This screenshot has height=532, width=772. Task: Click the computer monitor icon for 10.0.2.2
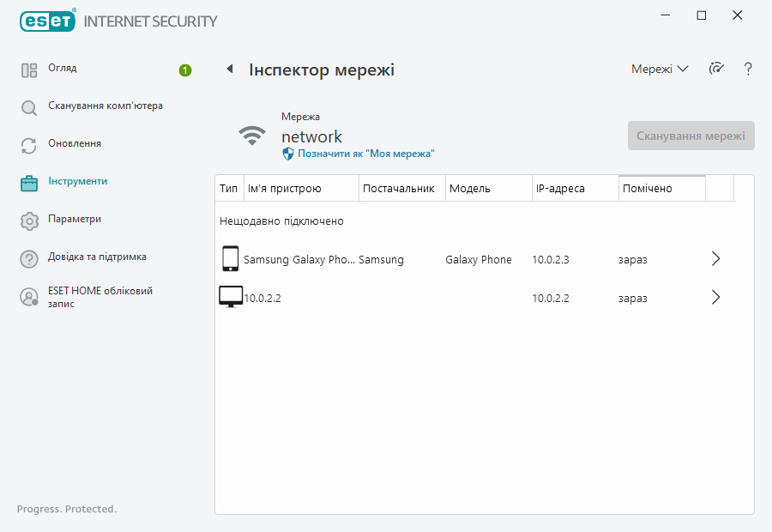click(x=230, y=298)
